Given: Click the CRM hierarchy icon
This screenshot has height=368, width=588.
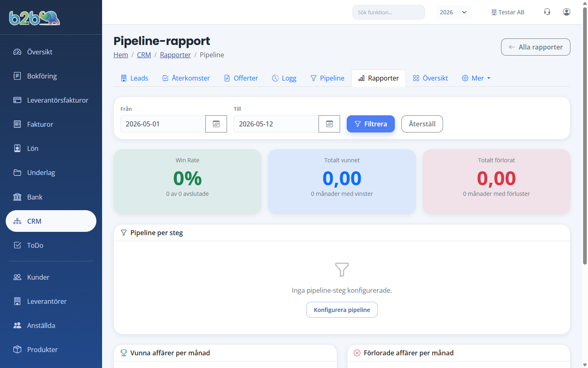Looking at the screenshot, I should click(x=17, y=221).
